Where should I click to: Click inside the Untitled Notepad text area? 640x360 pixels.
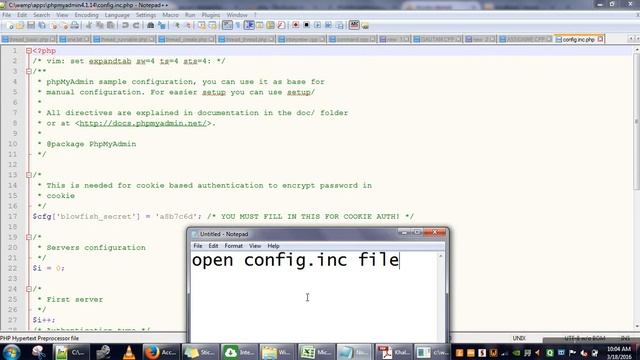coord(313,297)
